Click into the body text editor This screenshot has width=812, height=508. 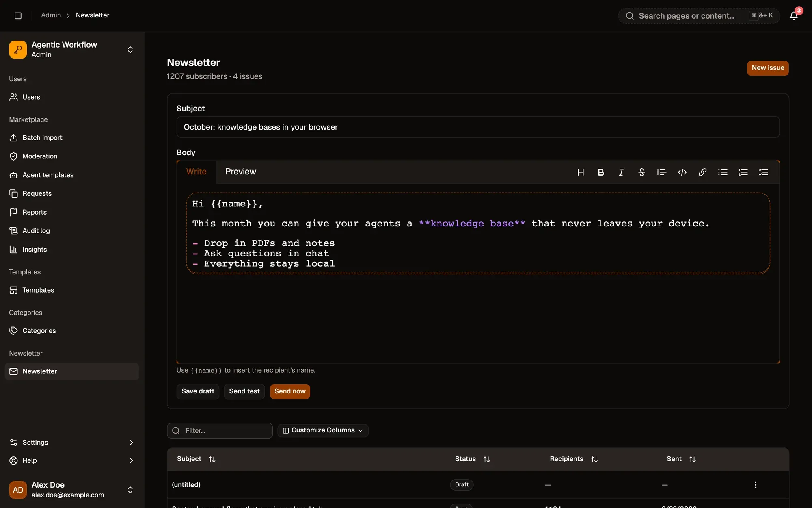[478, 233]
